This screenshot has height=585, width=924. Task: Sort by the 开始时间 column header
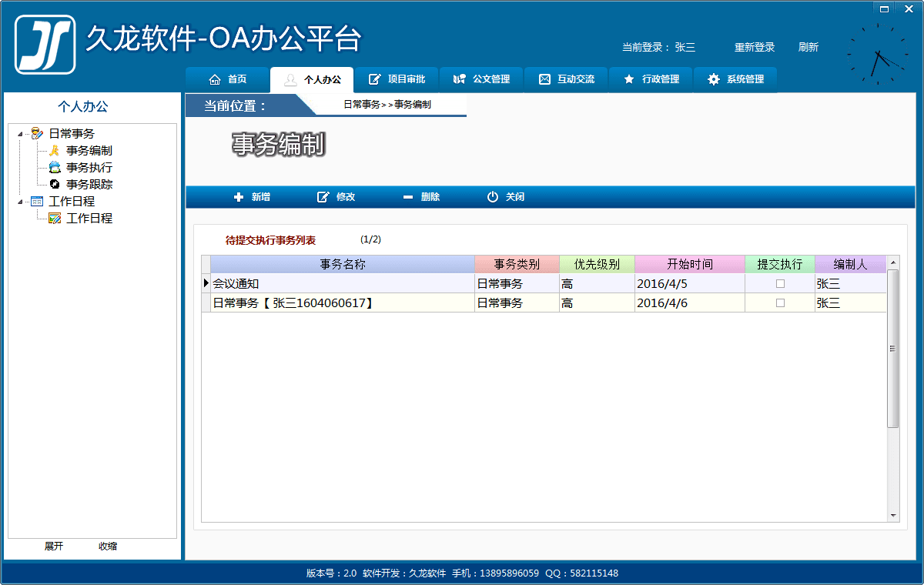click(690, 264)
